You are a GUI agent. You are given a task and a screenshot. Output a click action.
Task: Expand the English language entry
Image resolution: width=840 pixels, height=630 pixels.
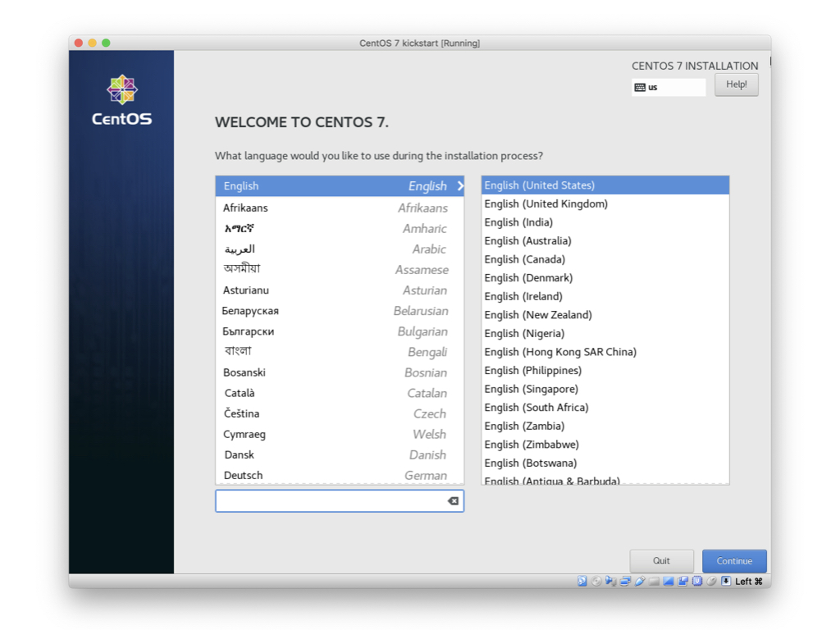[457, 186]
